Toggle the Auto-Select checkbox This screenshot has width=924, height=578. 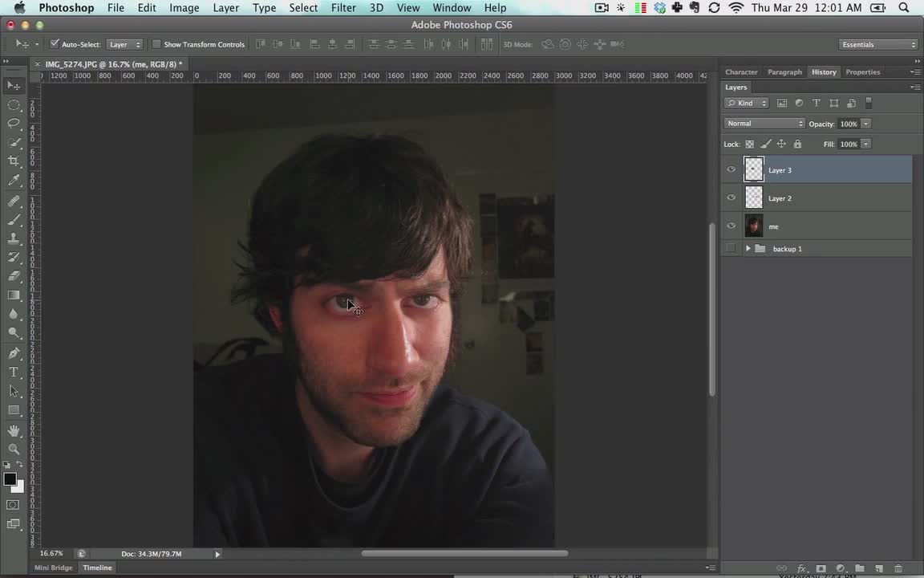pyautogui.click(x=55, y=43)
